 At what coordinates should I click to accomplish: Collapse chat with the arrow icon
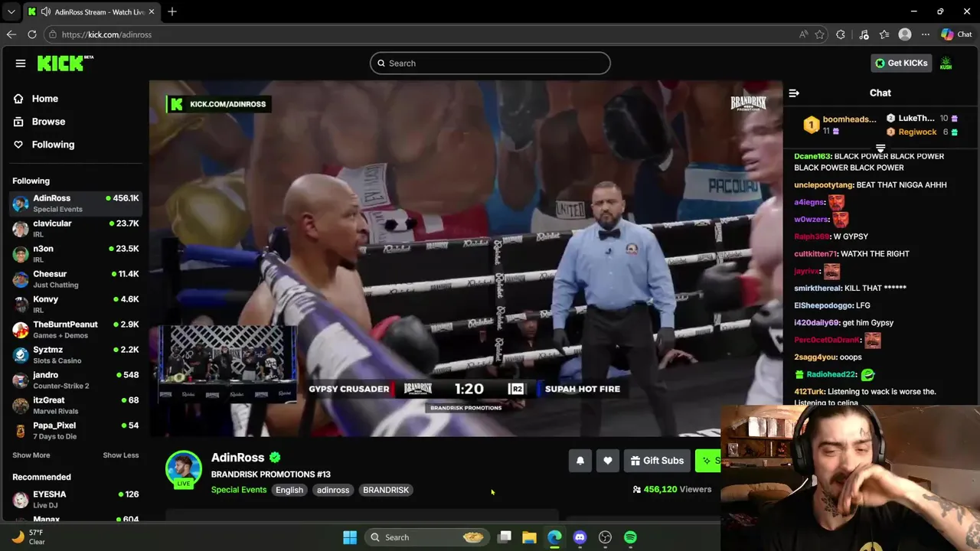(794, 93)
